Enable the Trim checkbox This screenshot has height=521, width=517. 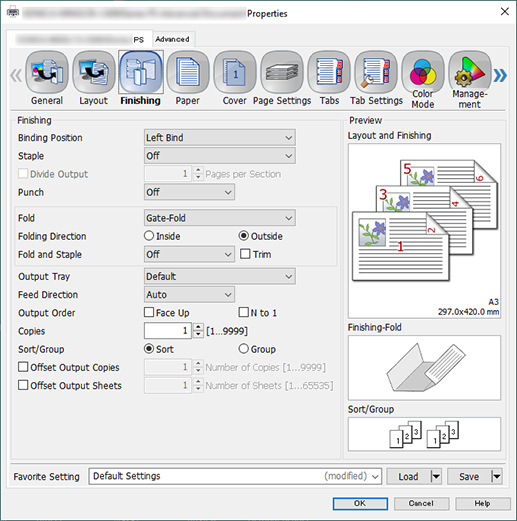point(245,254)
